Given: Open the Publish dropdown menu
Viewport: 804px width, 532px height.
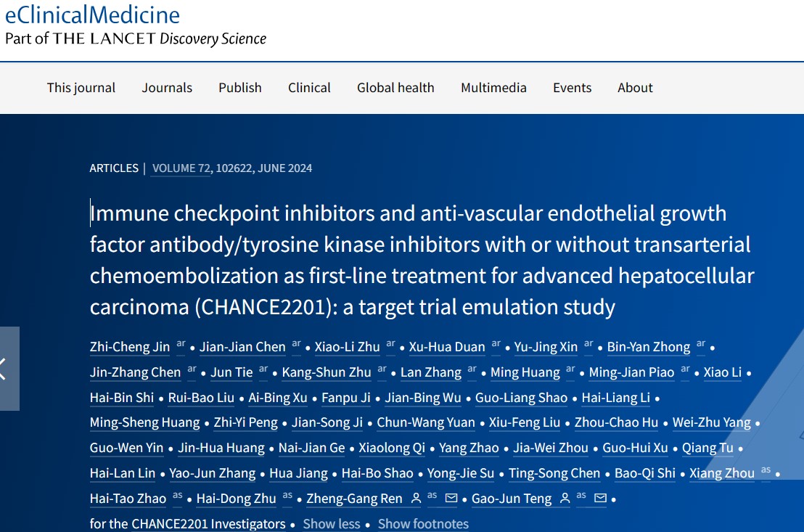Looking at the screenshot, I should coord(240,88).
